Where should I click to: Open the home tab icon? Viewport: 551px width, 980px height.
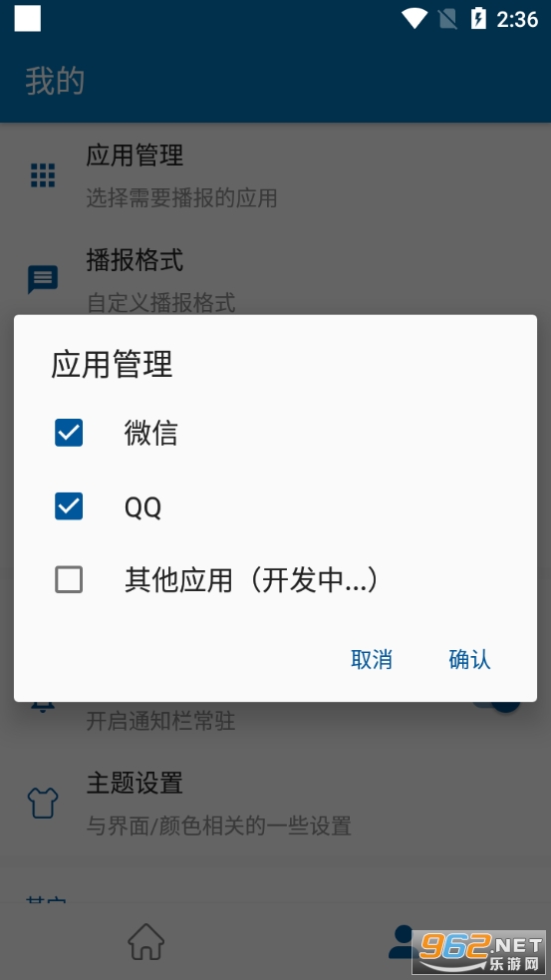coord(145,942)
